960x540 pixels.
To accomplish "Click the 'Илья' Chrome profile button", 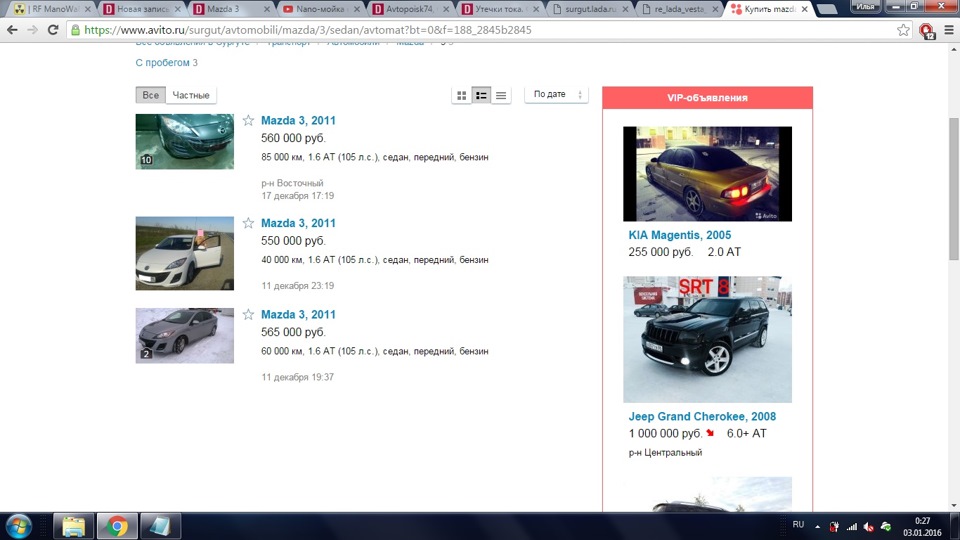I will 865,7.
